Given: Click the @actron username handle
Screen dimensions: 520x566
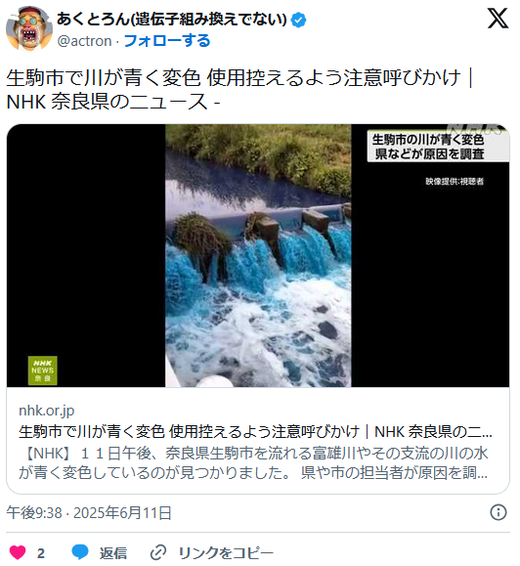Looking at the screenshot, I should (x=84, y=41).
